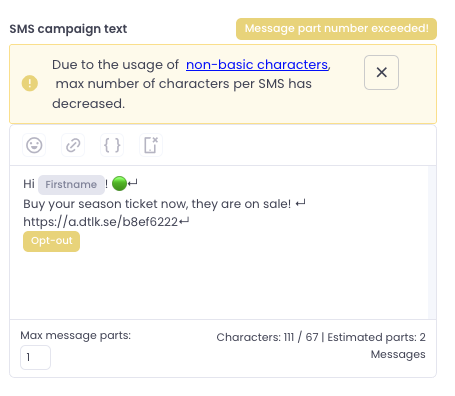Click the insert link icon
Viewport: 455px width, 396px height.
pos(73,145)
